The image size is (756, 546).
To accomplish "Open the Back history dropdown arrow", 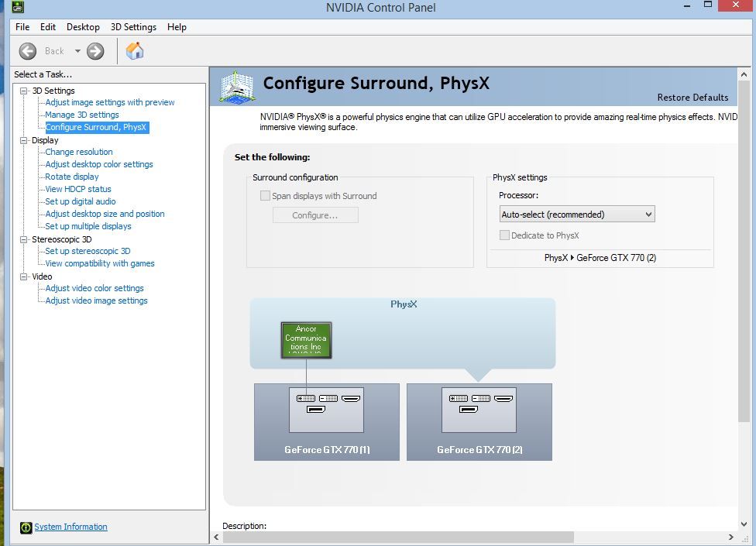I will pos(77,51).
